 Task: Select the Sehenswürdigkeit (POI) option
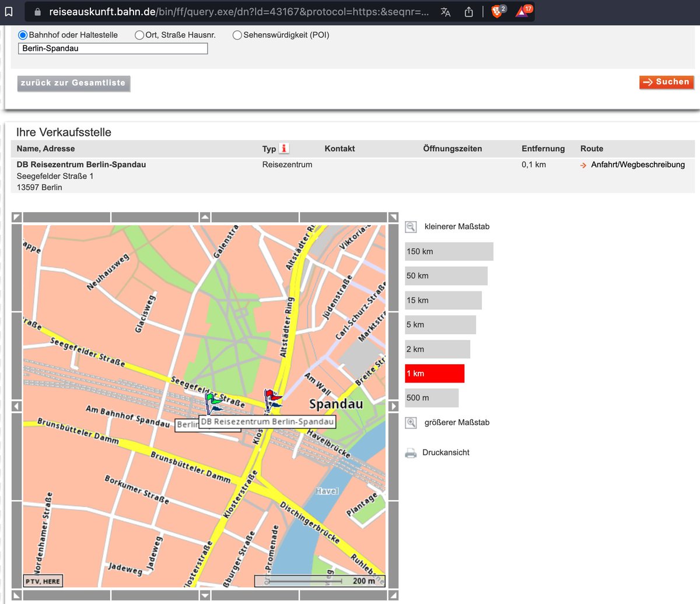tap(237, 35)
